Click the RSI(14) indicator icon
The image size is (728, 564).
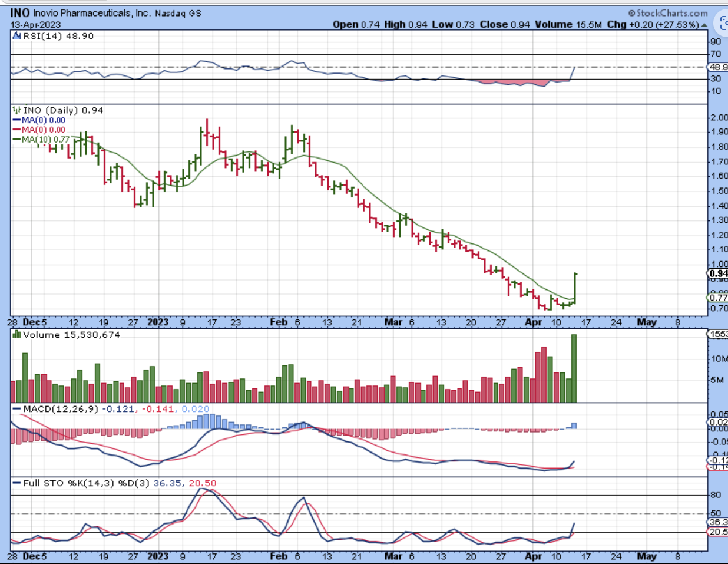pos(17,37)
